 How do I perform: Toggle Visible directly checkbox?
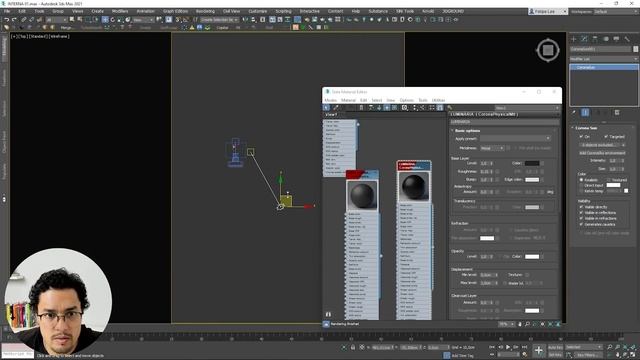click(581, 207)
